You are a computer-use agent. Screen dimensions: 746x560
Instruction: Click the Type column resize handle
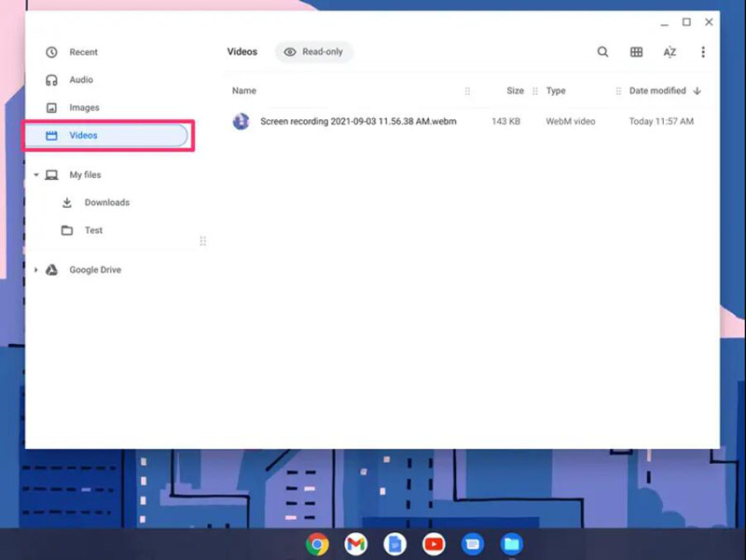pyautogui.click(x=618, y=90)
